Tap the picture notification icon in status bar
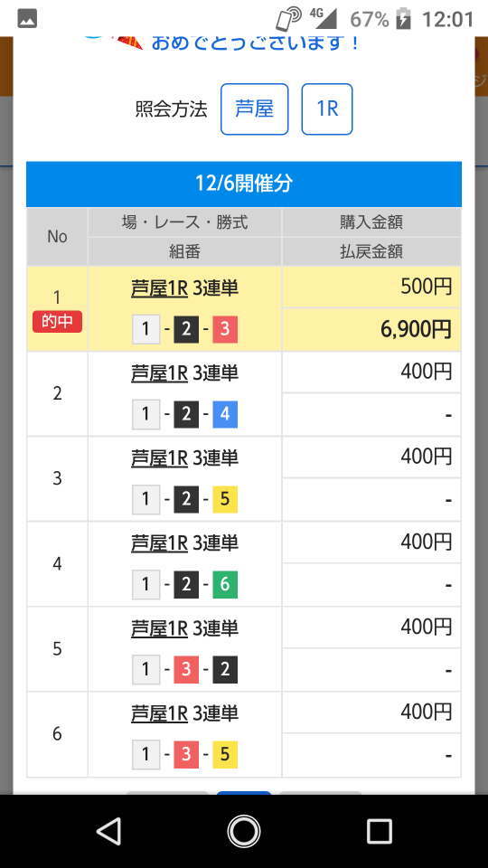488x868 pixels. [27, 20]
